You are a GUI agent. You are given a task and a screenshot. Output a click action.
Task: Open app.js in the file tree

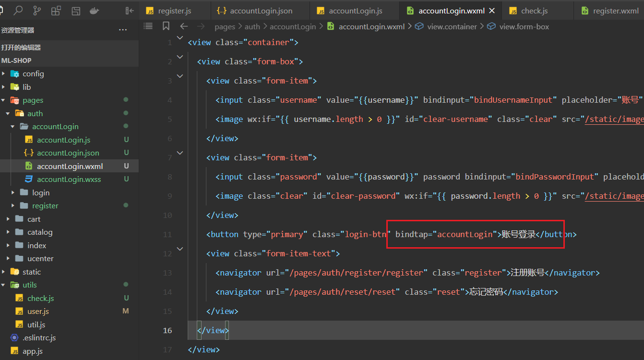click(33, 351)
